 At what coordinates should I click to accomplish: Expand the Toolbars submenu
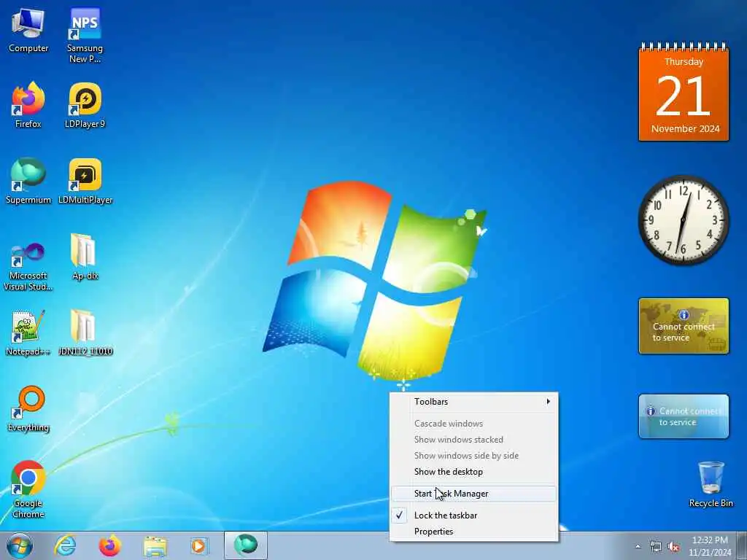[x=473, y=402]
